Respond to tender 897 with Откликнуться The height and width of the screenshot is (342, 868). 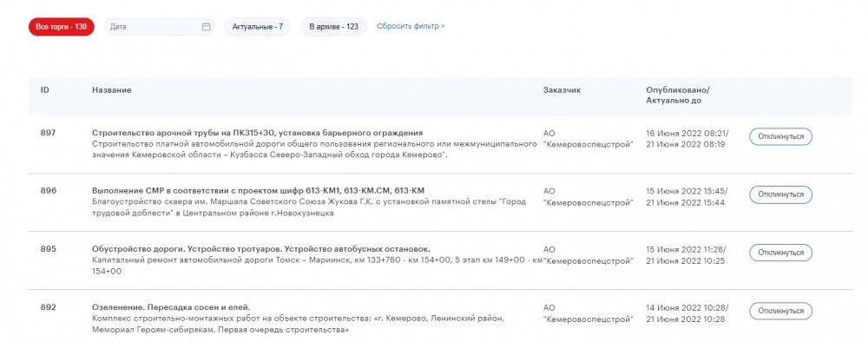click(780, 136)
